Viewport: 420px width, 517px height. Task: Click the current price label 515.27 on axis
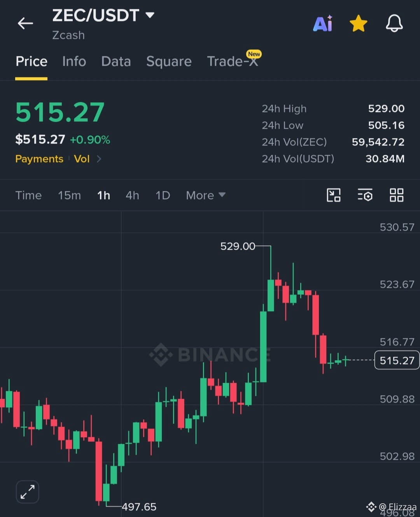397,360
